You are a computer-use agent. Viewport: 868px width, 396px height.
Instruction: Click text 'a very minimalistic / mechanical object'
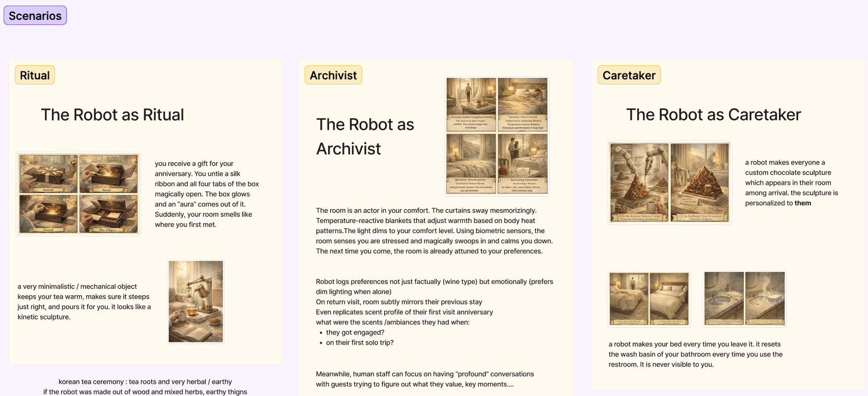84,301
